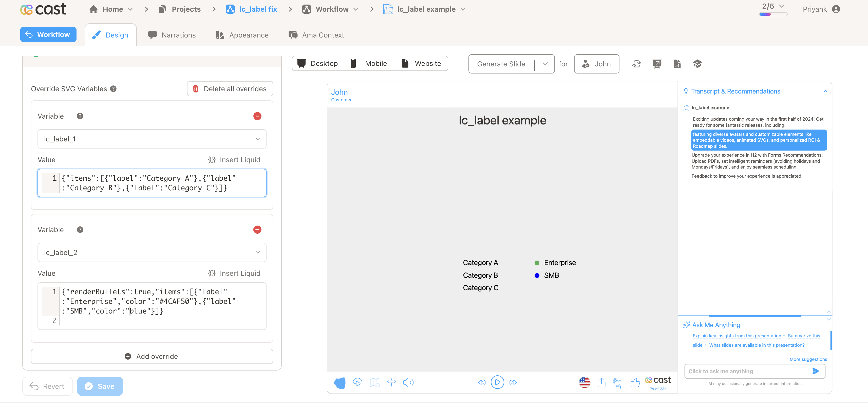Go back to Workflow button
The height and width of the screenshot is (404, 868).
pos(48,35)
